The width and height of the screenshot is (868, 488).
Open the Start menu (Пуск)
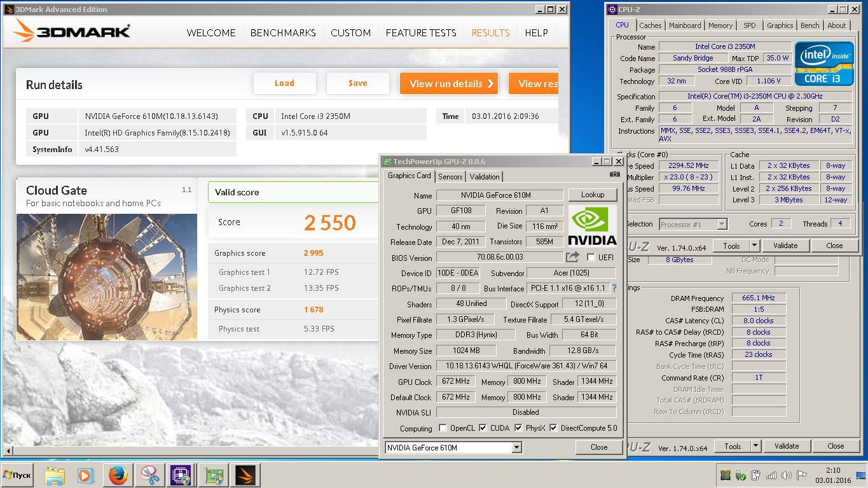[x=17, y=475]
